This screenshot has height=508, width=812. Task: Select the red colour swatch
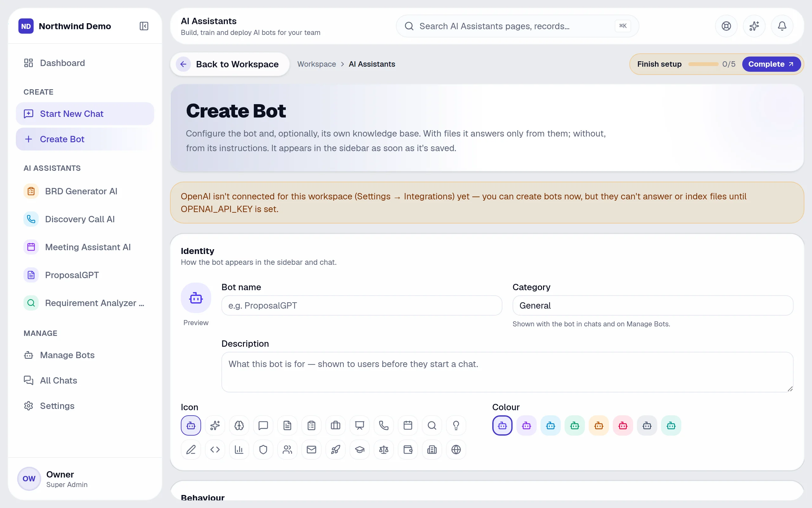(623, 425)
